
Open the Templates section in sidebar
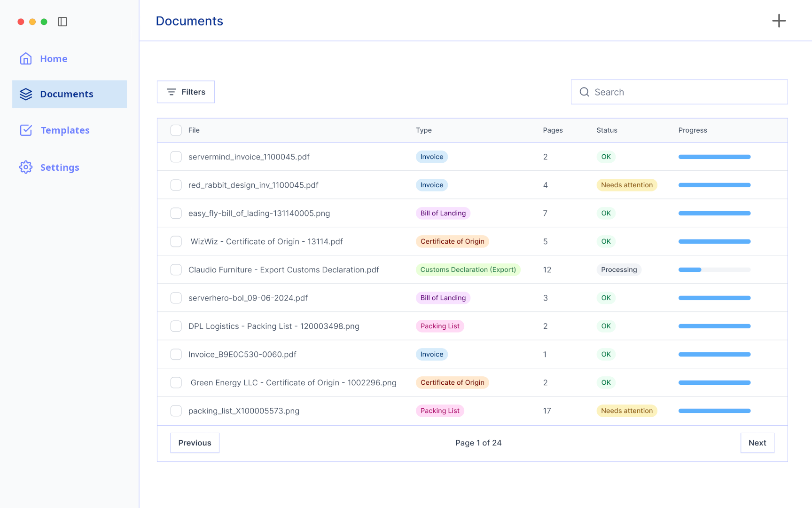point(65,130)
